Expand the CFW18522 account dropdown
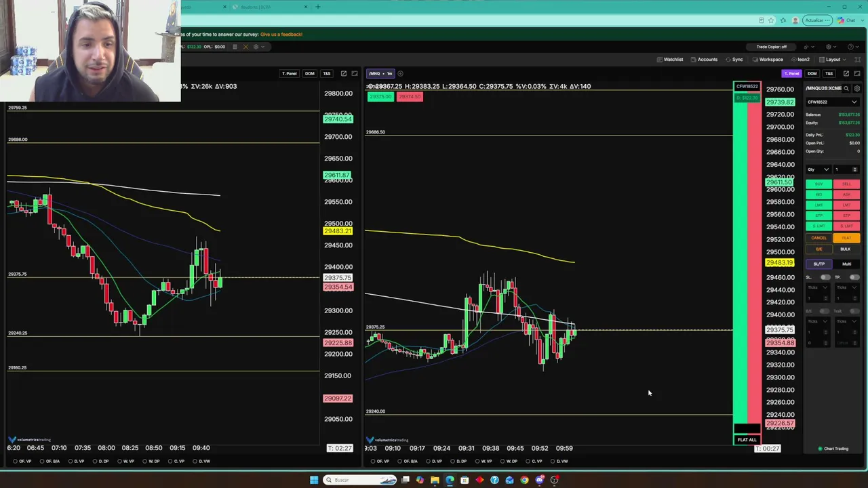This screenshot has height=488, width=868. click(x=832, y=102)
